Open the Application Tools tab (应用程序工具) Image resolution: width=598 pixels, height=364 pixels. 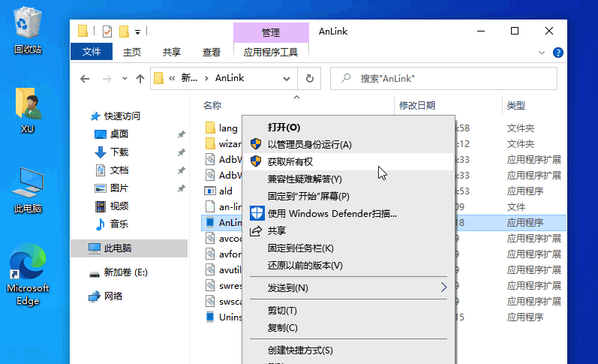point(271,52)
